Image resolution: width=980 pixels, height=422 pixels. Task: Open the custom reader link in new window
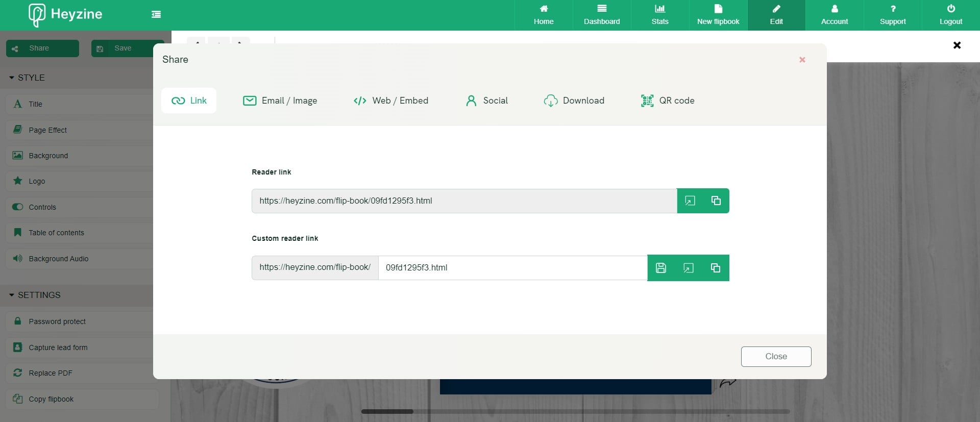(x=689, y=268)
